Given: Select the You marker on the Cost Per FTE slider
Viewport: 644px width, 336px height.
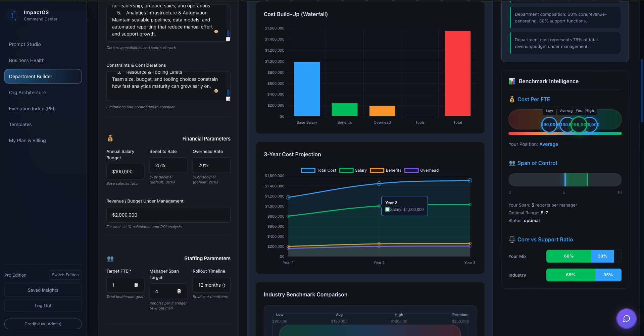Looking at the screenshot, I should [579, 124].
